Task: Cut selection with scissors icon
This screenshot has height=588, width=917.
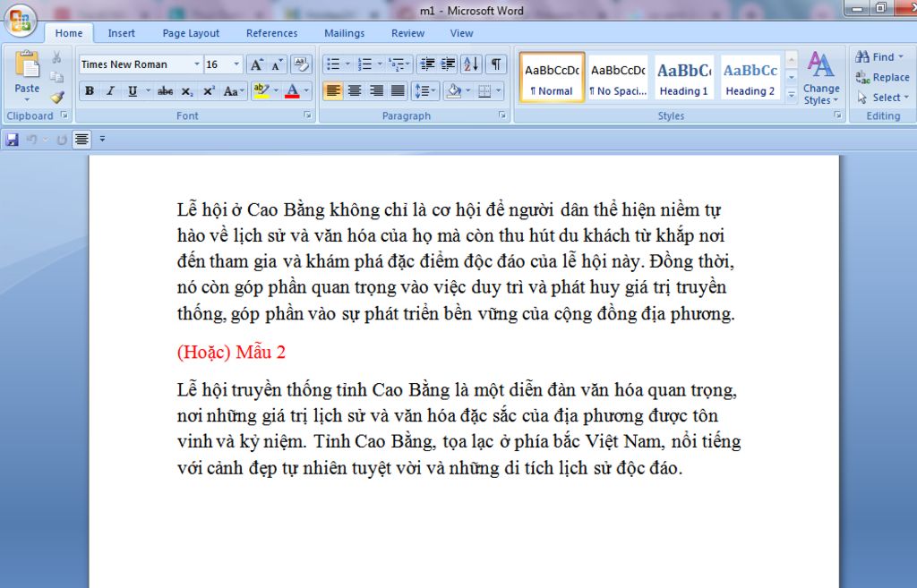Action: tap(56, 57)
